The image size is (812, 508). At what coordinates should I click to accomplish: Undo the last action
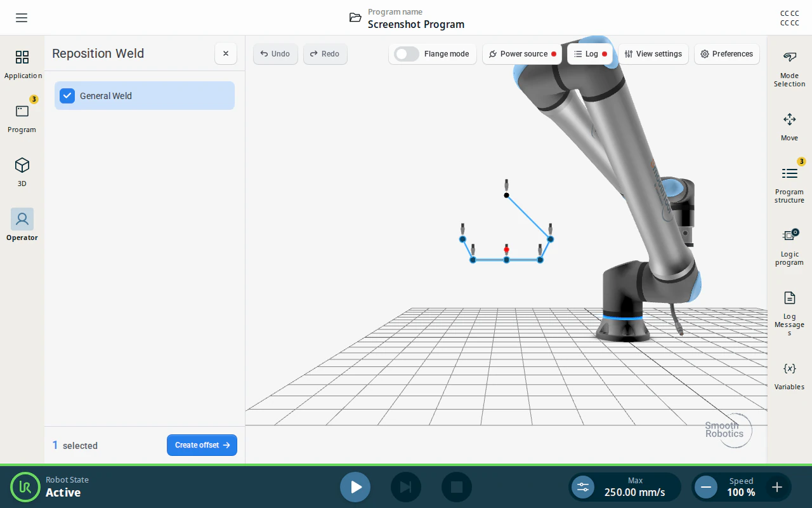(275, 54)
